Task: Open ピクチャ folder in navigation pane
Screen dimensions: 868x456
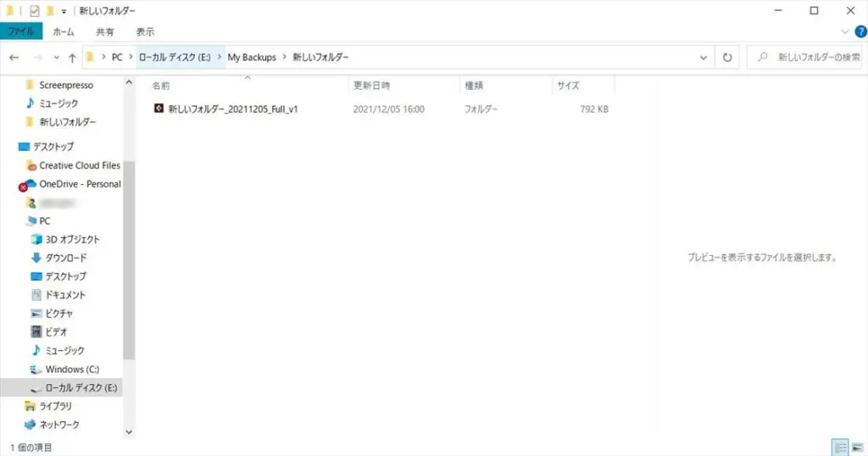Action: (x=58, y=314)
